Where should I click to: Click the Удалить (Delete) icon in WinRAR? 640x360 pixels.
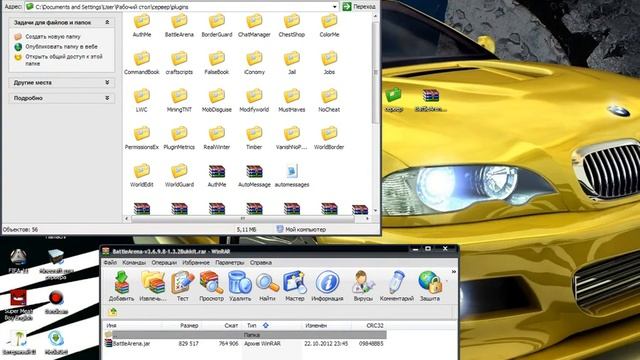(x=240, y=286)
